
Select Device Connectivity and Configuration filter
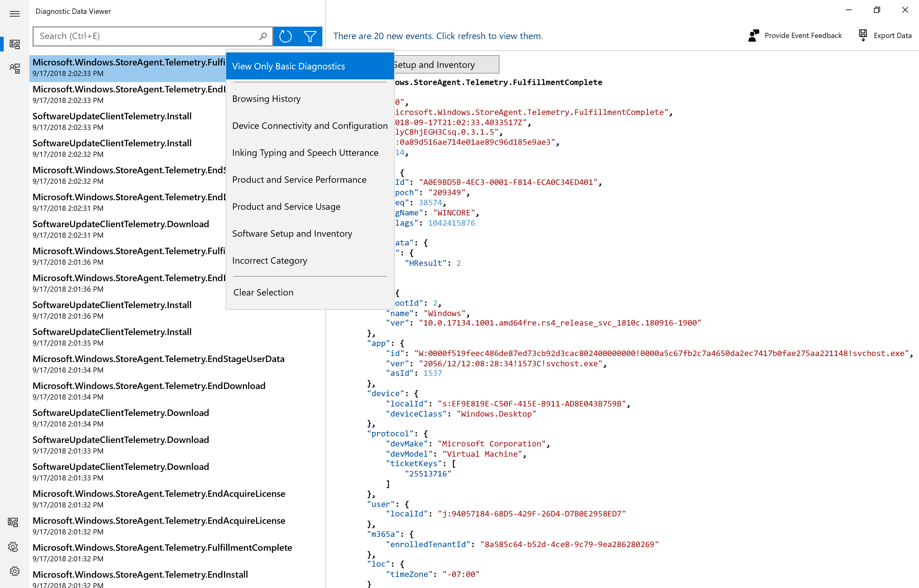[309, 126]
